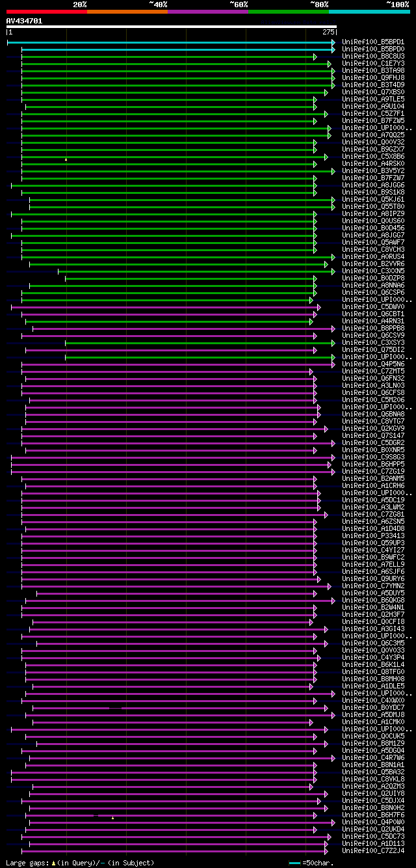Screen dimensions: 416x868
Task: Open hit UniRef100_A0RUS4
Action: [x=373, y=257]
